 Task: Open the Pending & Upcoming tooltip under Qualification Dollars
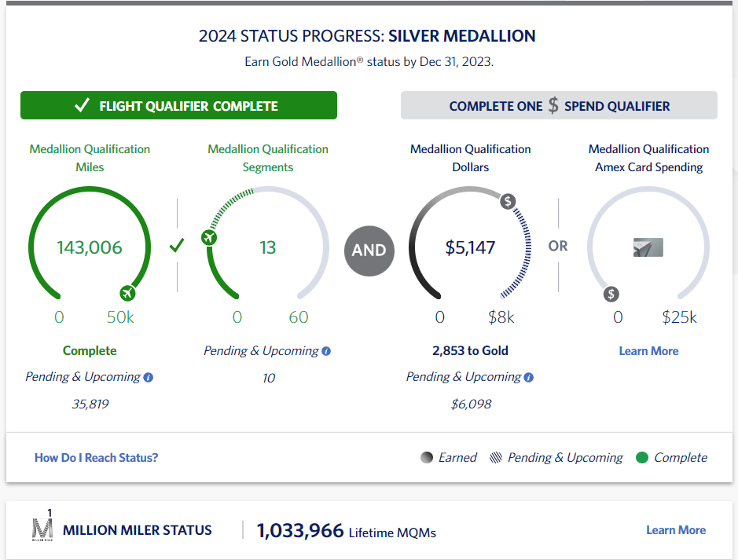coord(527,378)
